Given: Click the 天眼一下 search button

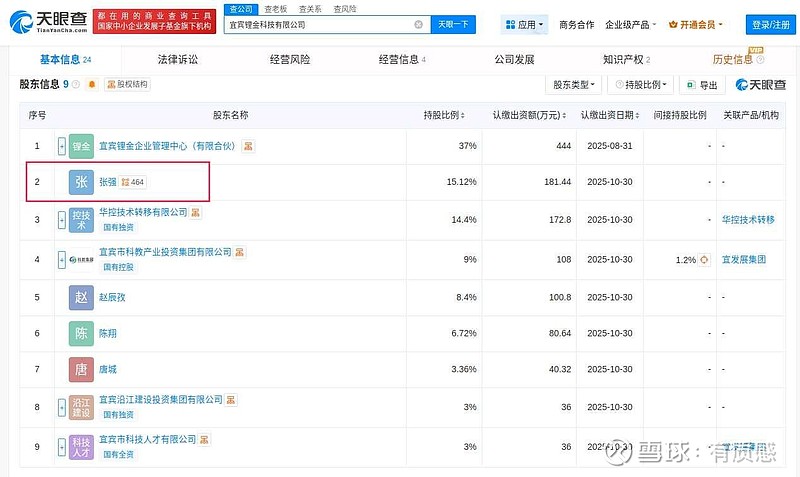Looking at the screenshot, I should coord(453,24).
